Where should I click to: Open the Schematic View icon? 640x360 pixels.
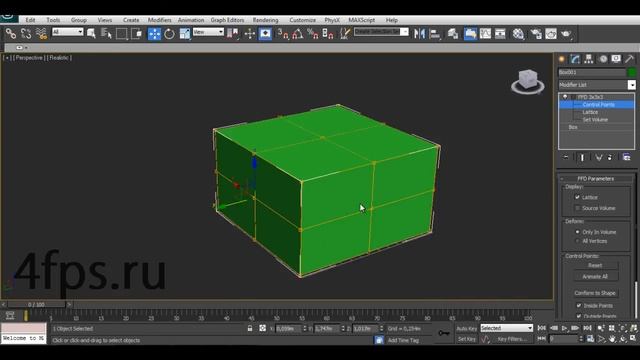click(x=500, y=33)
